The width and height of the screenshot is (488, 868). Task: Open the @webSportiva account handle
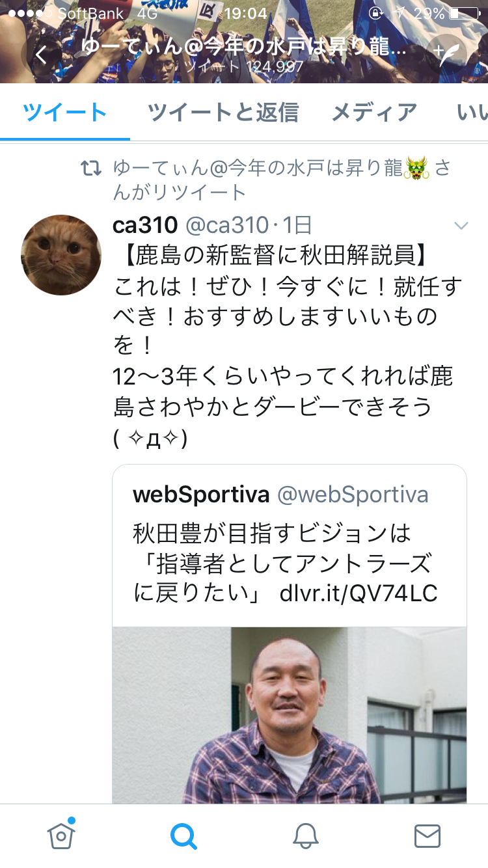[x=353, y=495]
